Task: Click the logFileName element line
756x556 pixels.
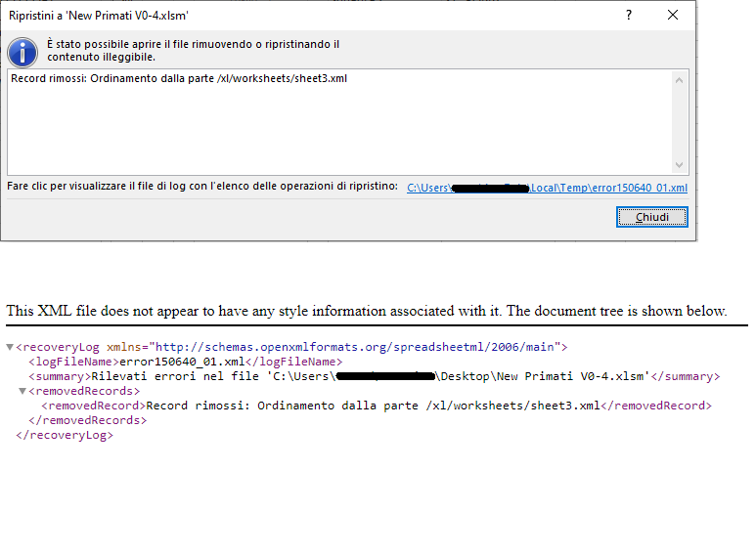Action: [186, 362]
